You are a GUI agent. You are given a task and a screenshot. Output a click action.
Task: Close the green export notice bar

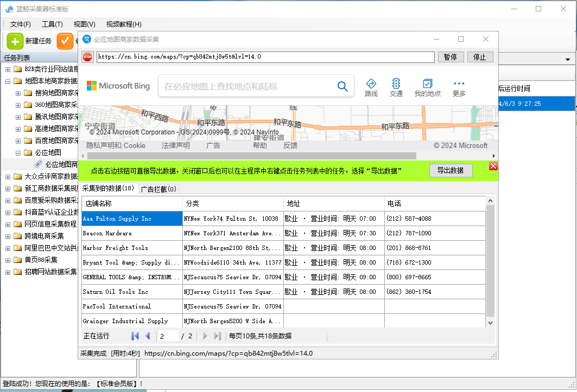click(x=493, y=166)
